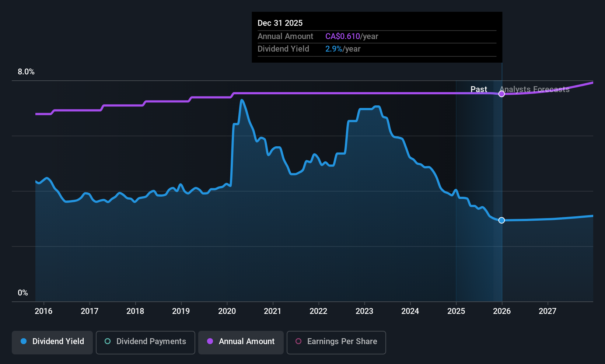Toggle Dividend Yield series visibility
This screenshot has height=364, width=605.
(52, 342)
